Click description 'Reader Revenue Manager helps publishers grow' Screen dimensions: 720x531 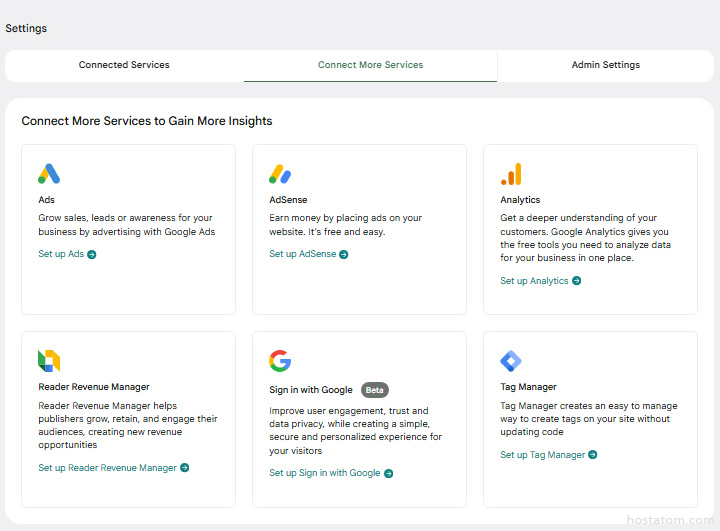click(x=128, y=425)
